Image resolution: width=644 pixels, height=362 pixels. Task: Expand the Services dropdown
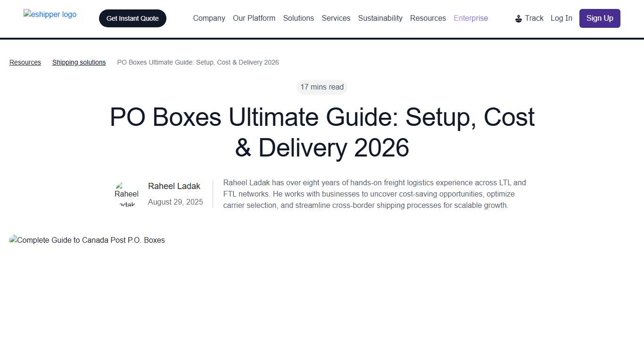pos(336,18)
